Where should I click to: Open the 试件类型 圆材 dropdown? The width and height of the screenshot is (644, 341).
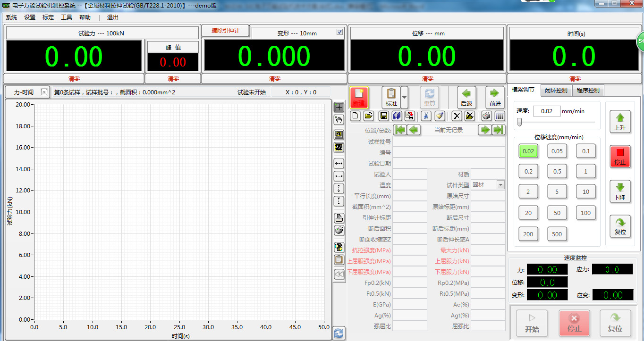click(500, 185)
